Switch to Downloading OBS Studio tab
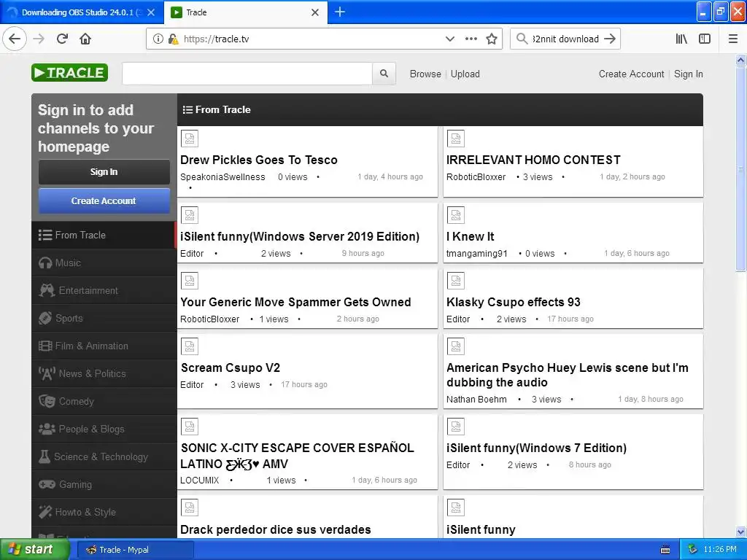747x560 pixels. (x=82, y=12)
